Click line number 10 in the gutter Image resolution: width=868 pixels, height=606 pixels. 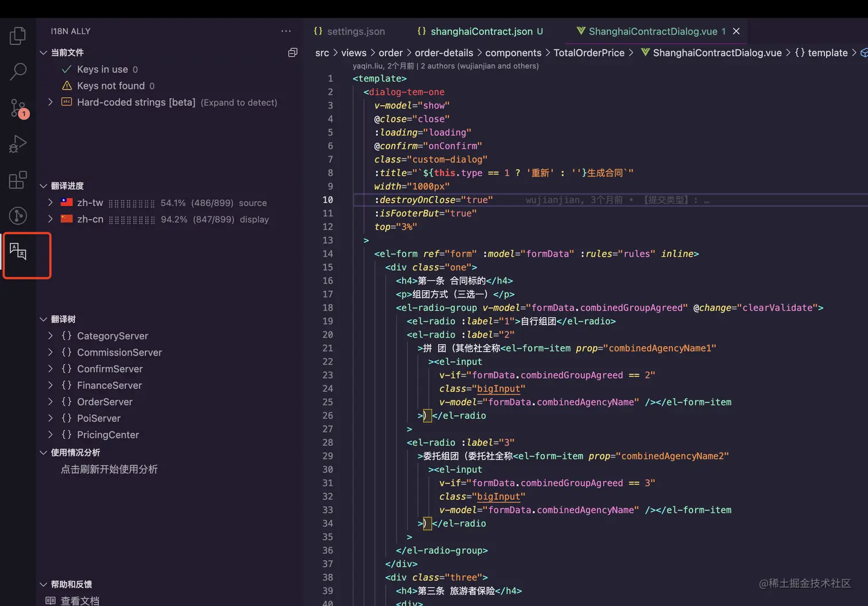[x=328, y=200]
